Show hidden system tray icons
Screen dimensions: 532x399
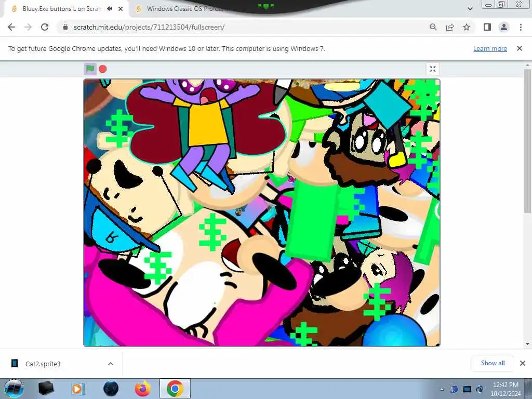[442, 389]
